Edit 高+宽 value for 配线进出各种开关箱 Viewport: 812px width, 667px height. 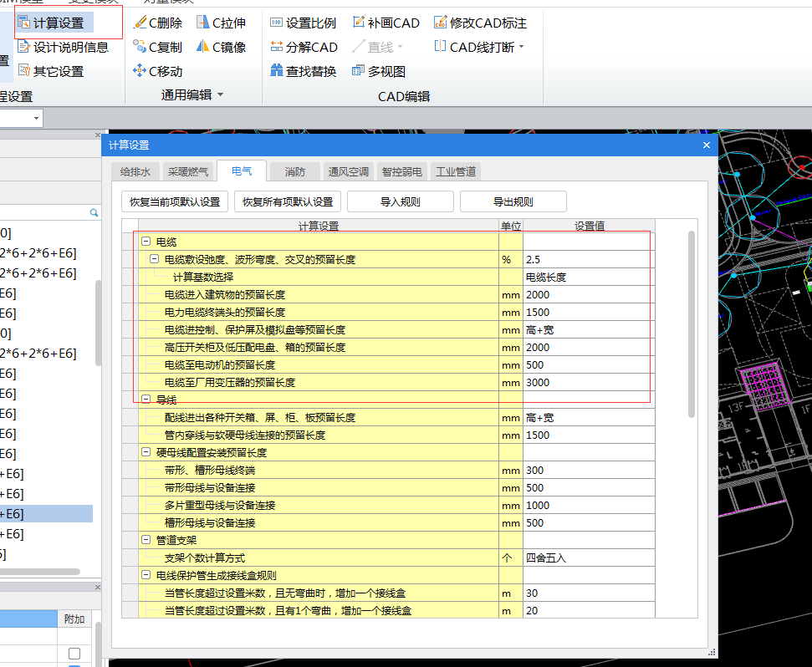point(589,418)
